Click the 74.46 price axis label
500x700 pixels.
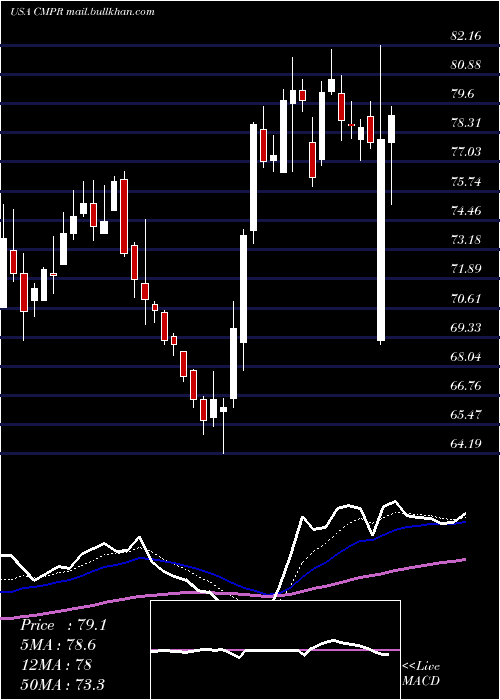tap(466, 210)
